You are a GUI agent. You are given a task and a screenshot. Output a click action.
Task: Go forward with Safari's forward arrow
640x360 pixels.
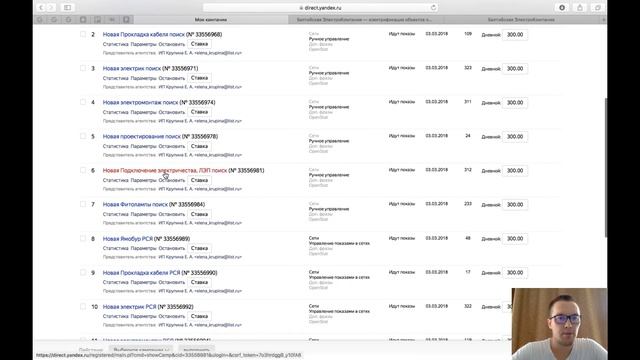click(51, 8)
